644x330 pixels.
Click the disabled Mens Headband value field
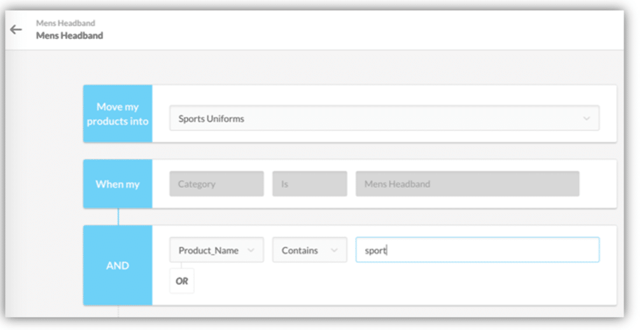[x=467, y=184]
